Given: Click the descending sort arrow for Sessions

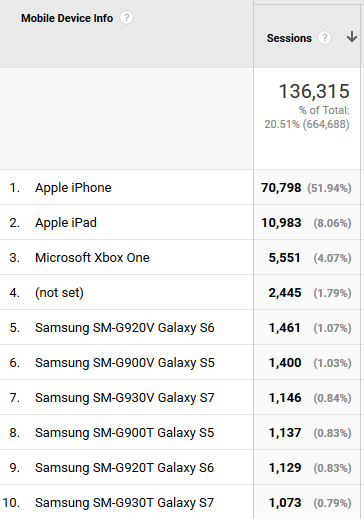Looking at the screenshot, I should tap(352, 37).
